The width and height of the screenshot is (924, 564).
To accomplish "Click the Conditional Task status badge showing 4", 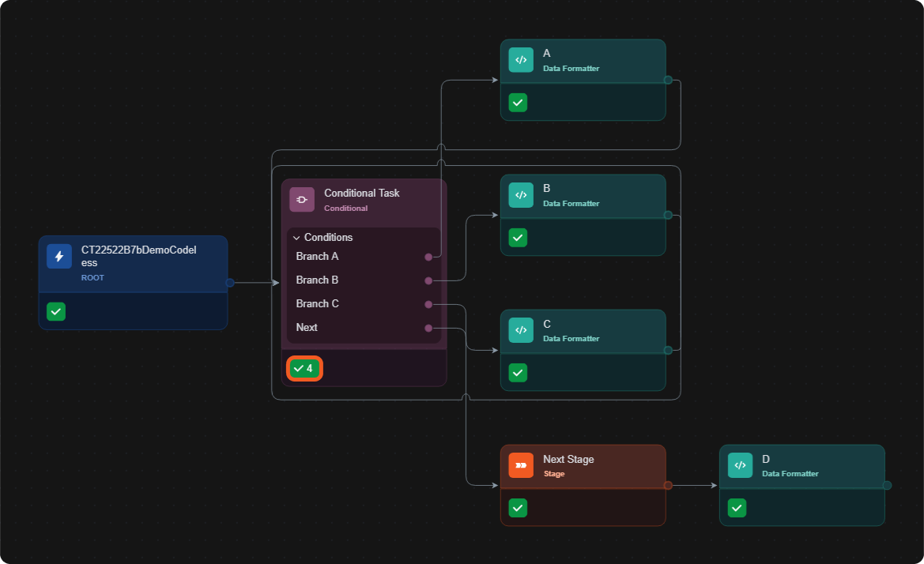I will [x=304, y=369].
